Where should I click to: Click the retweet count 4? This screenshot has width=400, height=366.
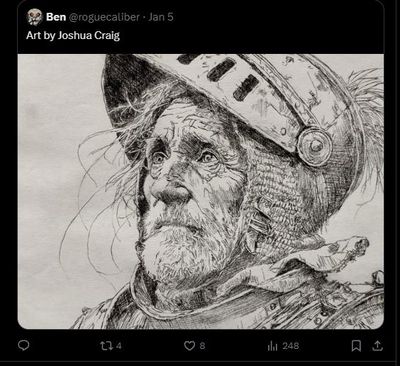[119, 346]
